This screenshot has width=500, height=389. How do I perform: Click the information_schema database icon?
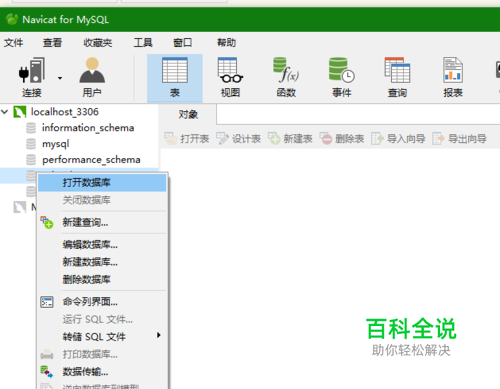pyautogui.click(x=31, y=128)
